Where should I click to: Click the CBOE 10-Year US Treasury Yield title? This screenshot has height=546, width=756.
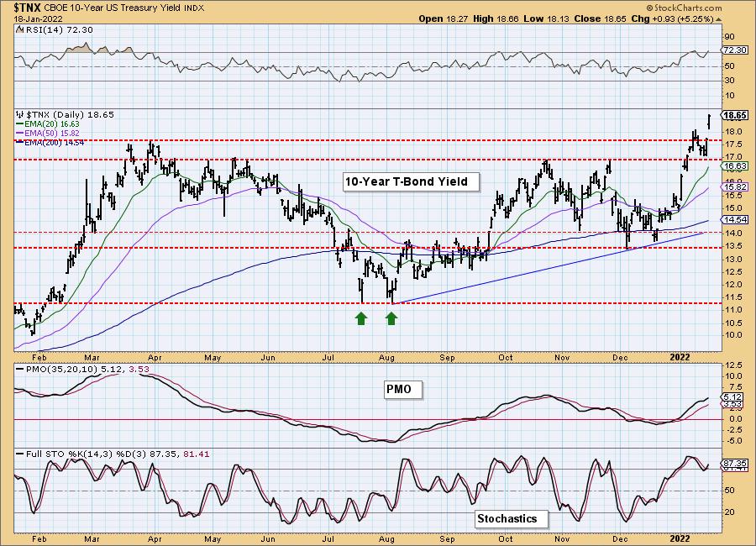(x=113, y=8)
